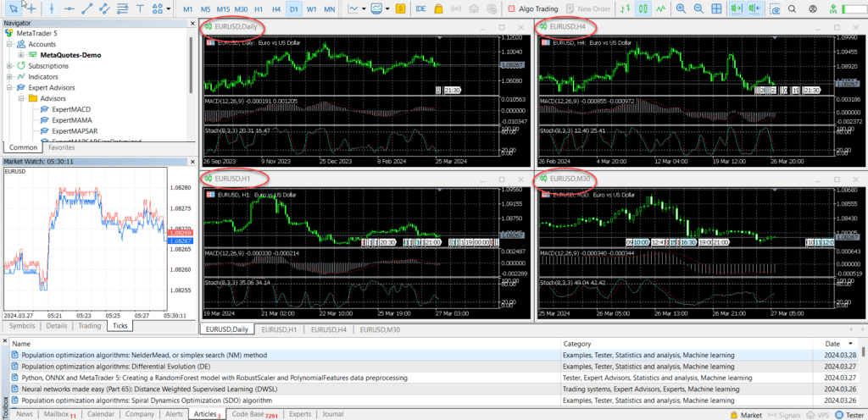Open the Trading tab in Market Watch

coord(89,325)
